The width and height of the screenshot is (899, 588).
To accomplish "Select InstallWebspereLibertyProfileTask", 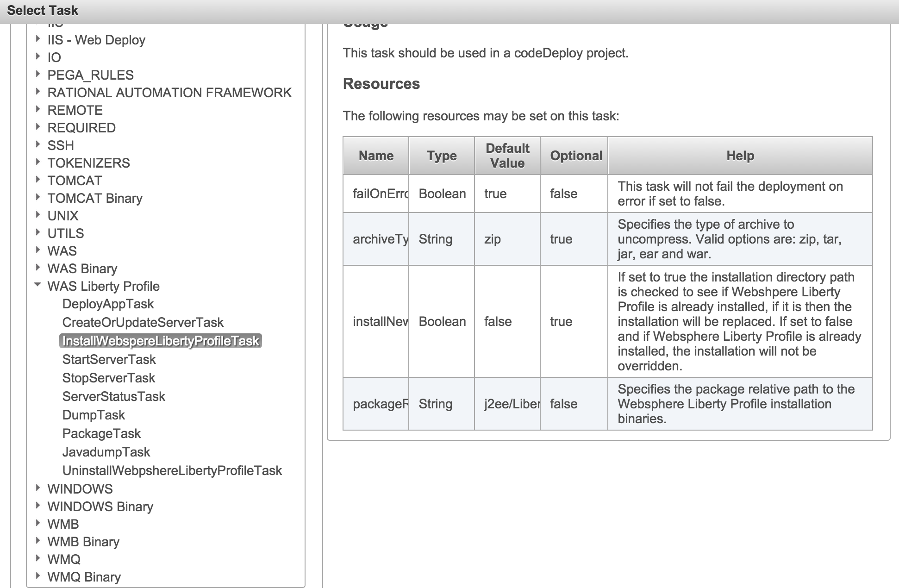I will tap(161, 341).
